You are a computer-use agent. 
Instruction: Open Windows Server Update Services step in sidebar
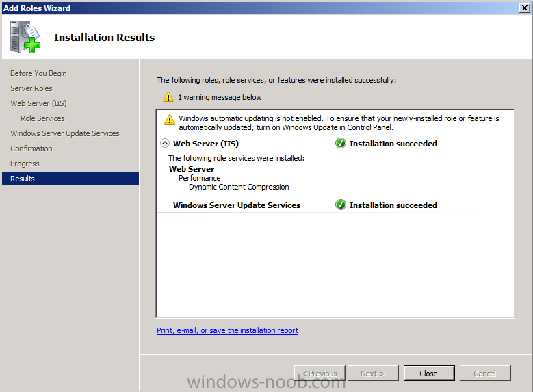[x=65, y=133]
